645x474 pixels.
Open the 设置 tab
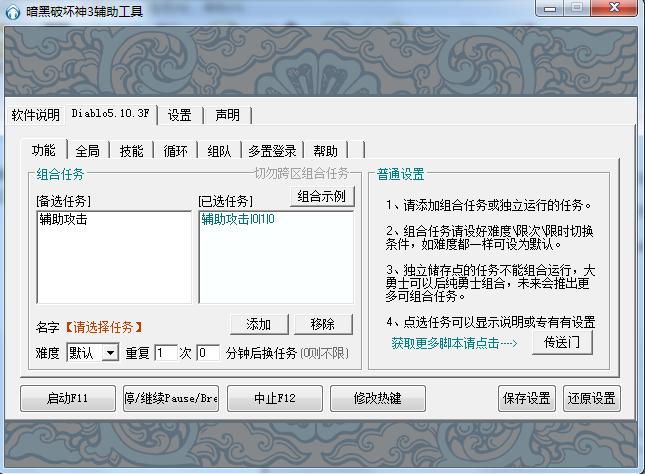(179, 115)
